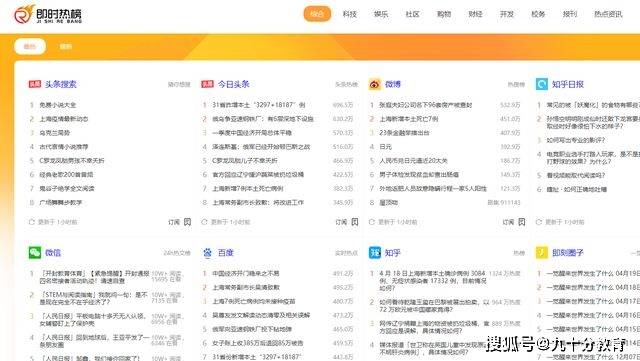Screen dimensions: 640x361
Task: Subscribe to 微博 with the 订阅 button
Action: point(508,222)
